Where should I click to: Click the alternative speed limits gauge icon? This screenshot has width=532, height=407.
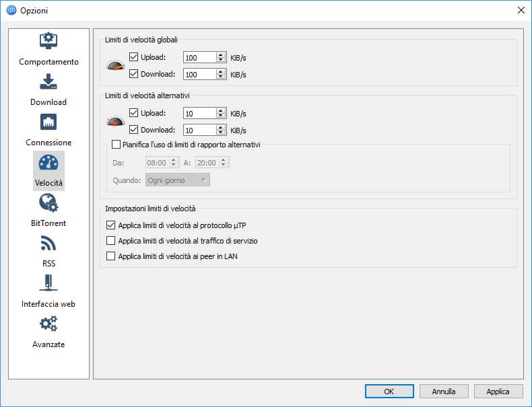pos(116,121)
